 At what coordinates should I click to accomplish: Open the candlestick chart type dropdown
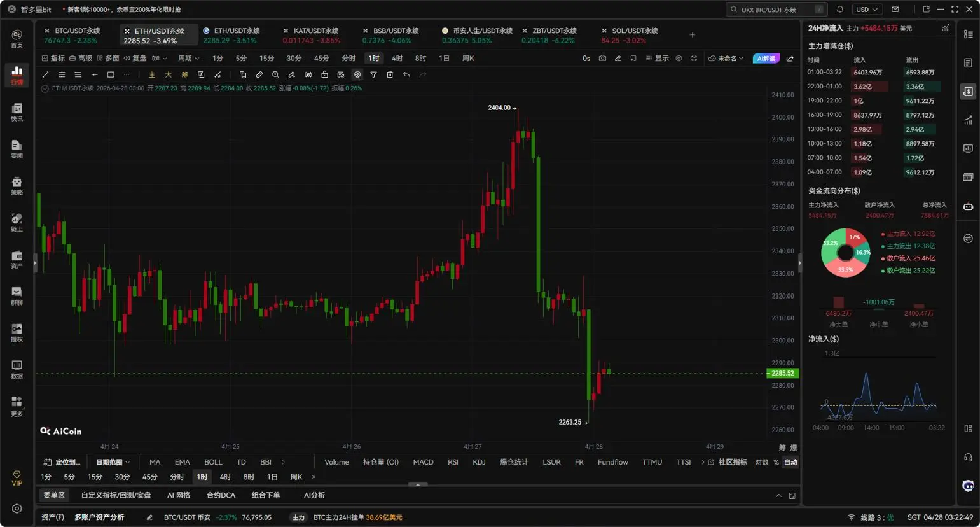159,58
